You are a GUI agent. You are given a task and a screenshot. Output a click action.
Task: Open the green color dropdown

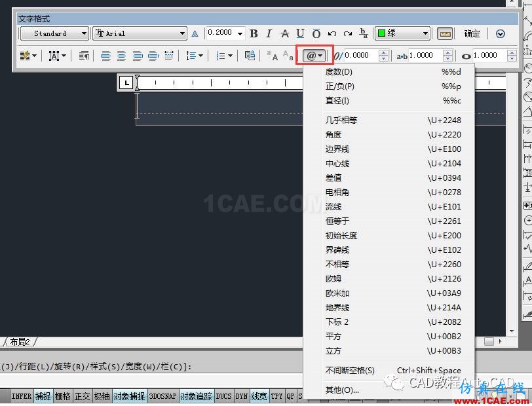pyautogui.click(x=402, y=33)
